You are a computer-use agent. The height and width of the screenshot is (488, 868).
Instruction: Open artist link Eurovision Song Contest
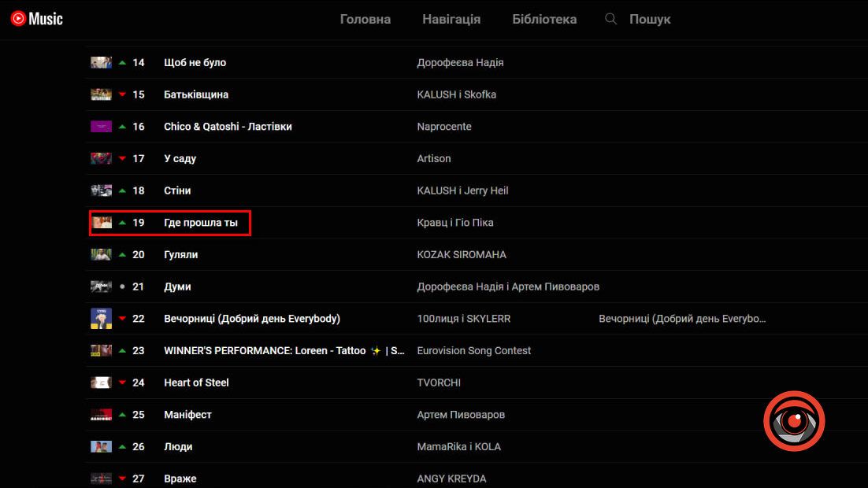(x=474, y=351)
